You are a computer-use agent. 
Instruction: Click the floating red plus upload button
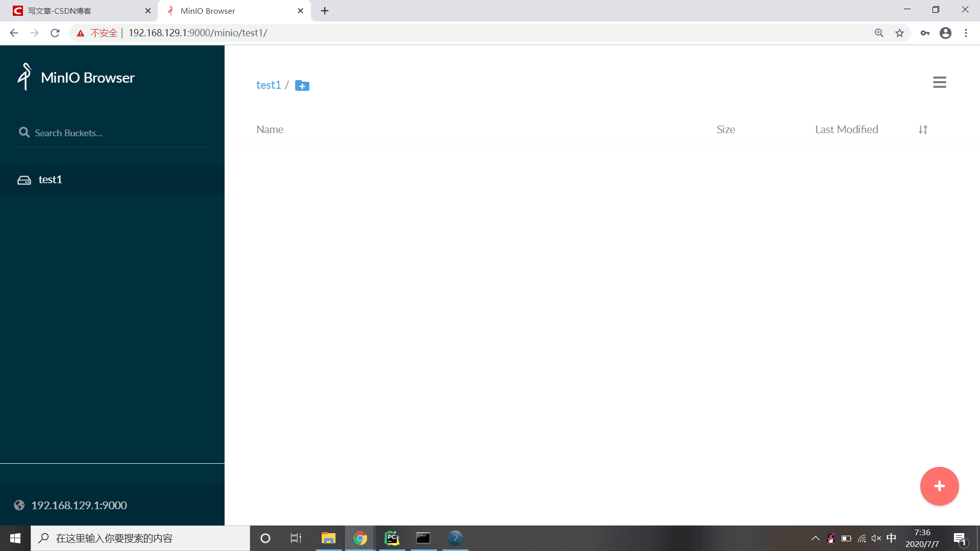point(939,486)
